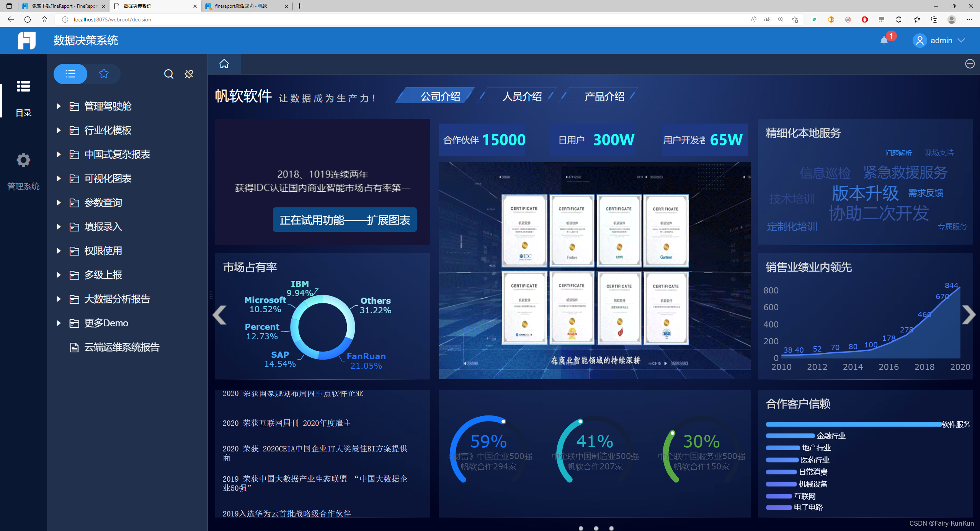The height and width of the screenshot is (531, 980).
Task: Open the search icon in directory panel
Action: [x=168, y=74]
